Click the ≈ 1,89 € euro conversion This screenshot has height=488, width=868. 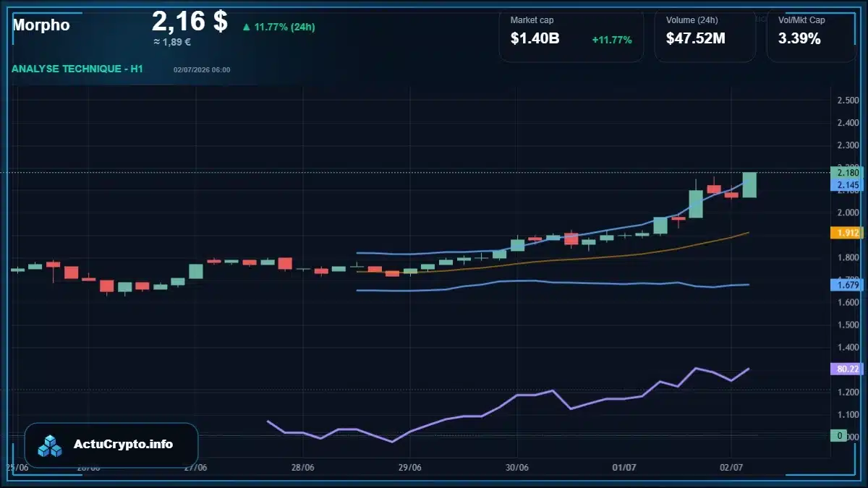[172, 42]
